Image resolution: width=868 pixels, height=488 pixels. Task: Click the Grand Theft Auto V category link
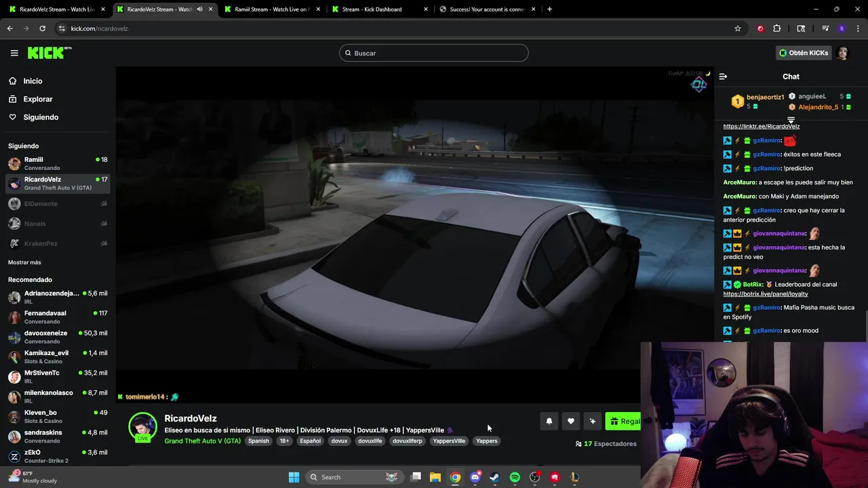(202, 441)
